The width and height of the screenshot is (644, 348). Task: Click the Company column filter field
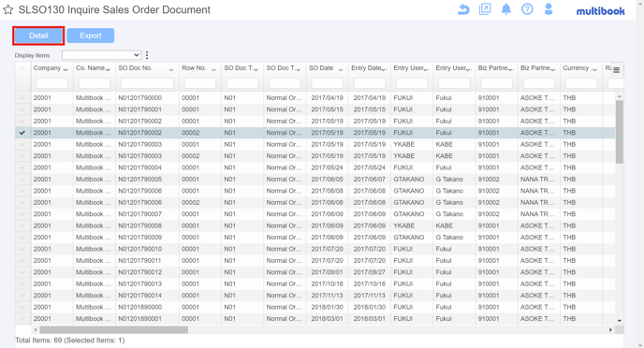(x=52, y=83)
